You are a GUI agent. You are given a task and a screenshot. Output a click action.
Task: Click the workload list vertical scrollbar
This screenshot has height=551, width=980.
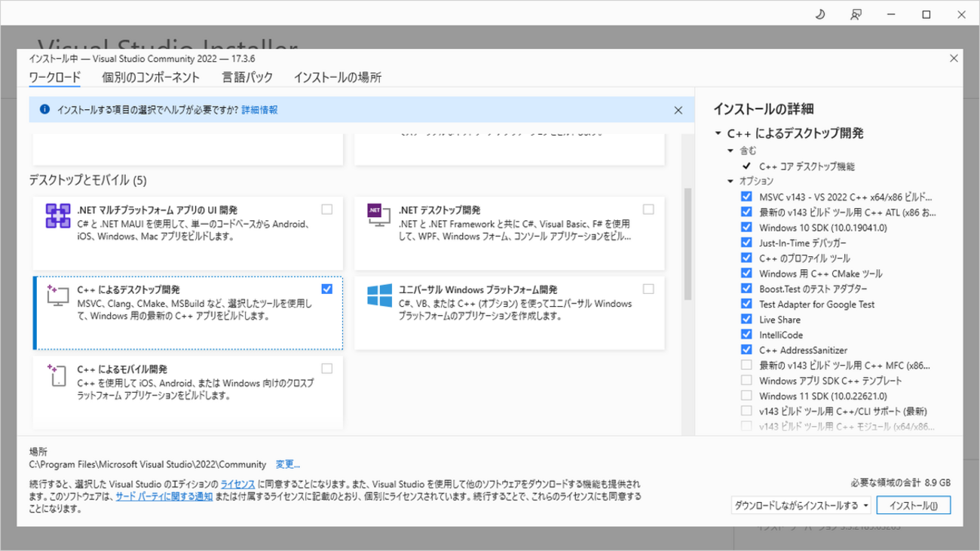coord(687,244)
